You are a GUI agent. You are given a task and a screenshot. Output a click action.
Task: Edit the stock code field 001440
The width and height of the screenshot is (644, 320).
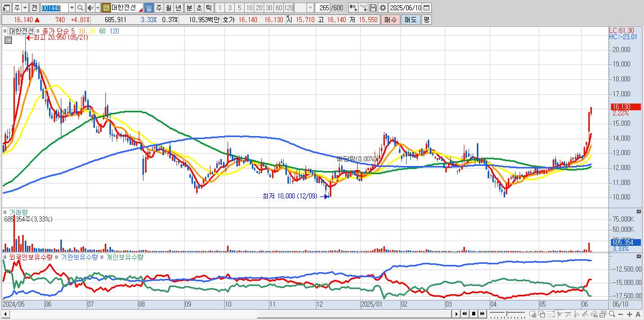[54, 8]
